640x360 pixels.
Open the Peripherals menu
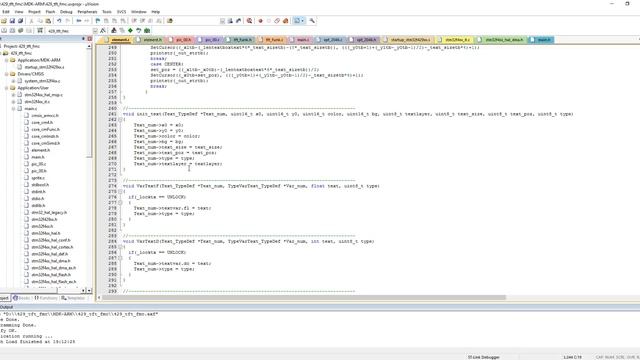(87, 12)
